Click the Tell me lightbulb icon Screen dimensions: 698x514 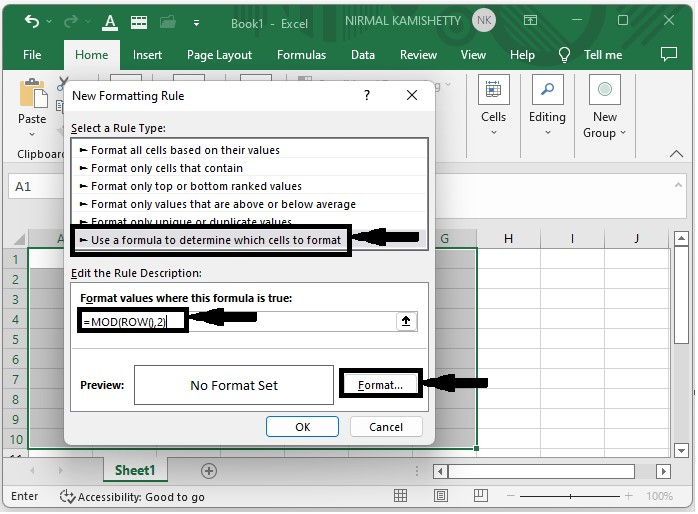click(x=565, y=55)
